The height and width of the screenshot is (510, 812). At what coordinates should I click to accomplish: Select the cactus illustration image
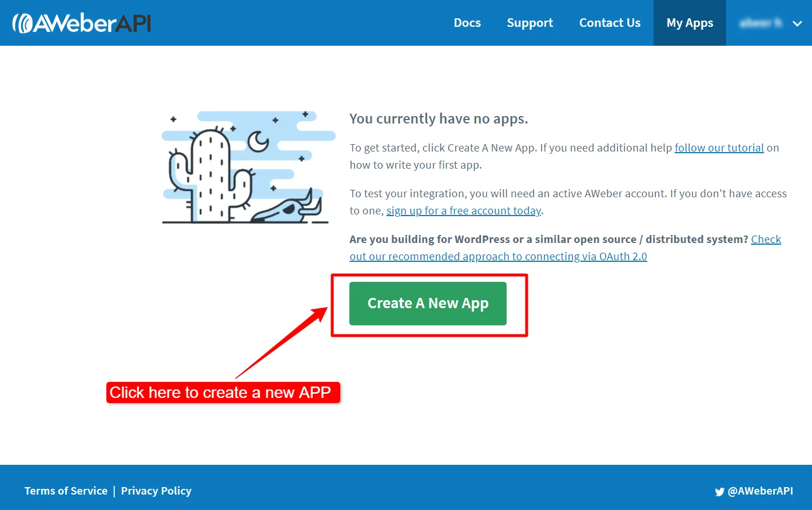245,167
